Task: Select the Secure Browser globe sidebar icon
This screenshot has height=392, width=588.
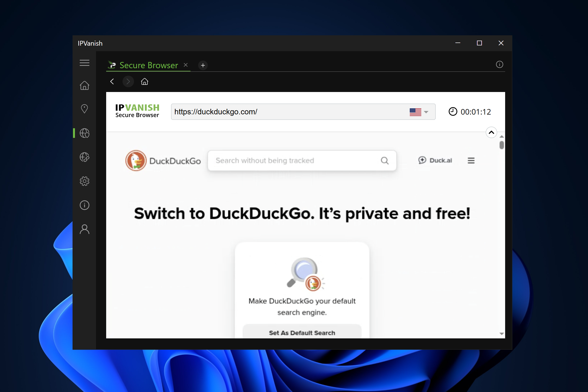Action: [85, 133]
